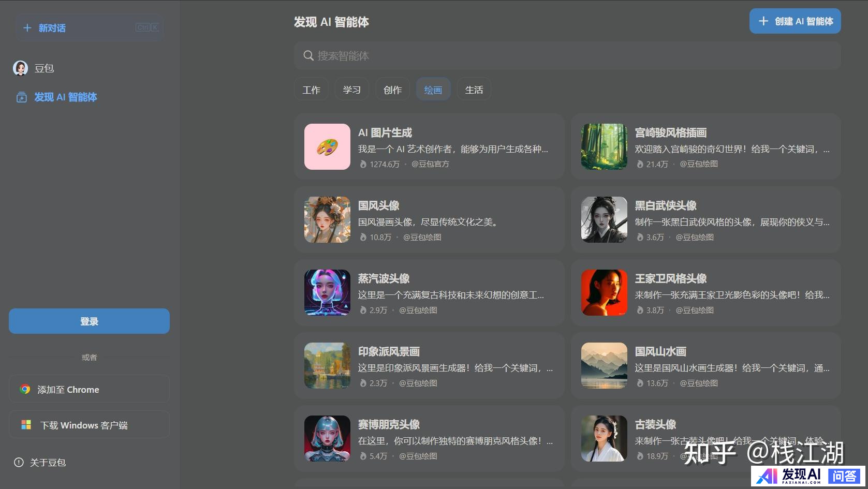
Task: Open the 王家卫风格头像 title
Action: (x=671, y=278)
